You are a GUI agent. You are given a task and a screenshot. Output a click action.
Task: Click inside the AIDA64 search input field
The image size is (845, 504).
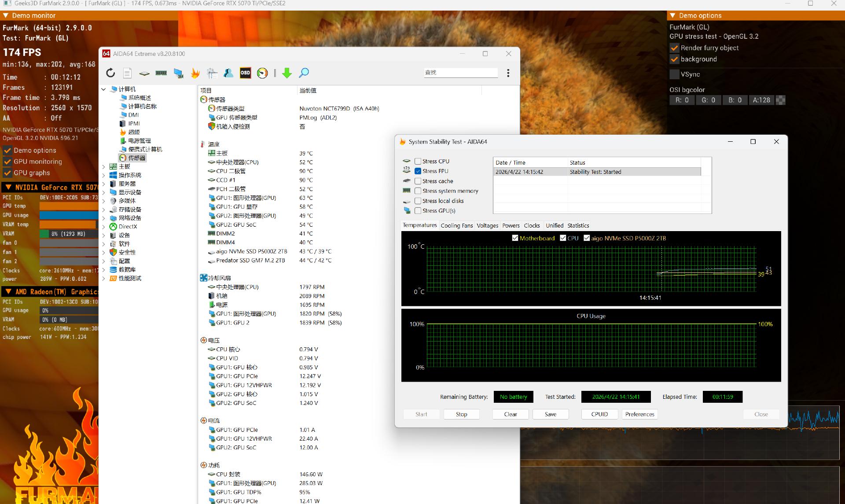click(x=460, y=72)
